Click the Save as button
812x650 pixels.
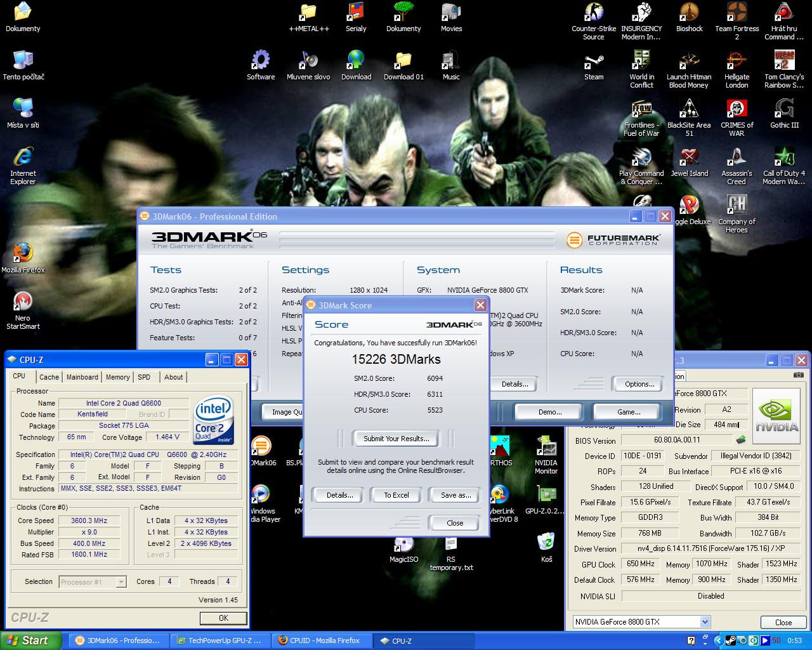455,495
